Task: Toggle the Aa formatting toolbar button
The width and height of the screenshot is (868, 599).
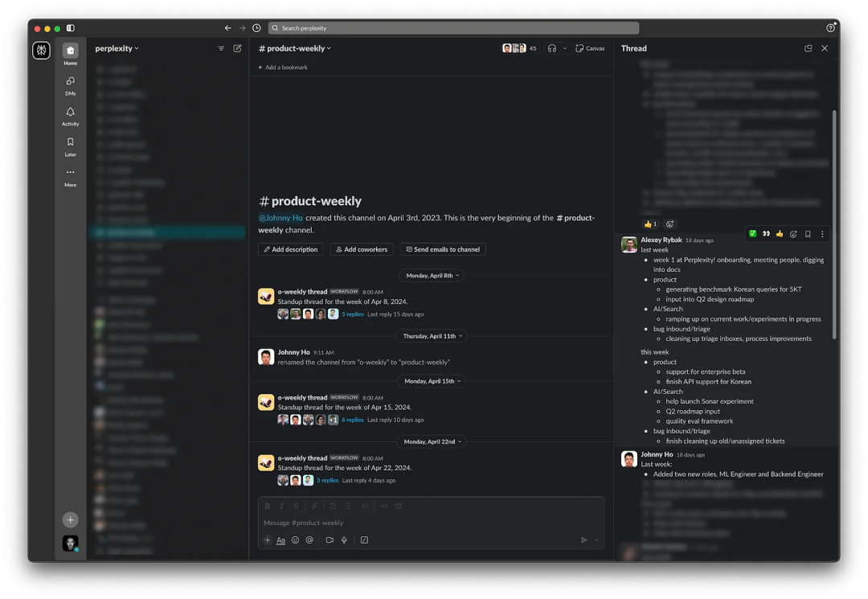Action: click(x=280, y=540)
